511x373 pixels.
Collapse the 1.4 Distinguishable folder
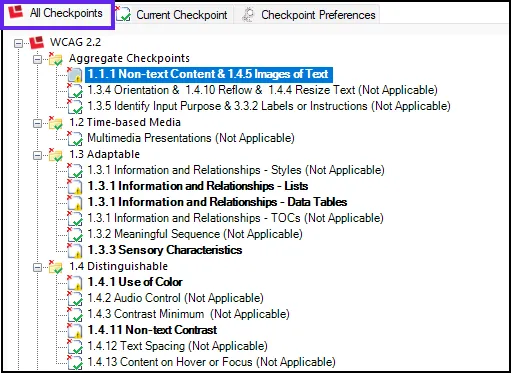tap(37, 267)
